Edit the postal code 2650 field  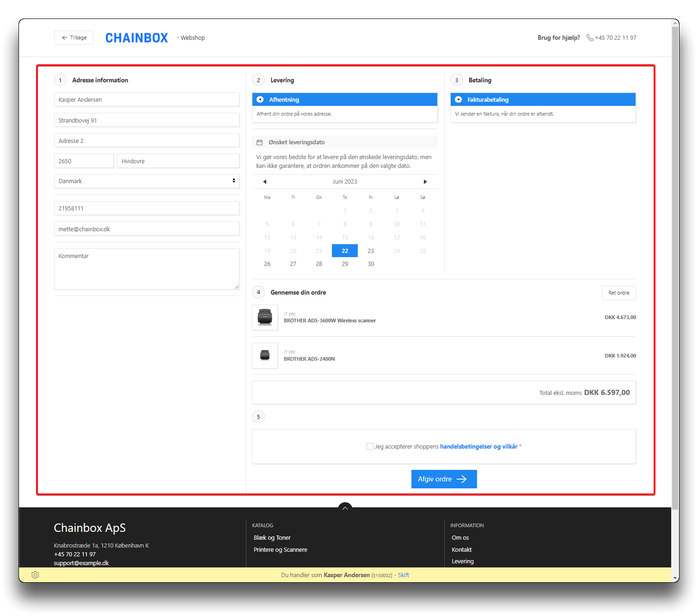84,161
